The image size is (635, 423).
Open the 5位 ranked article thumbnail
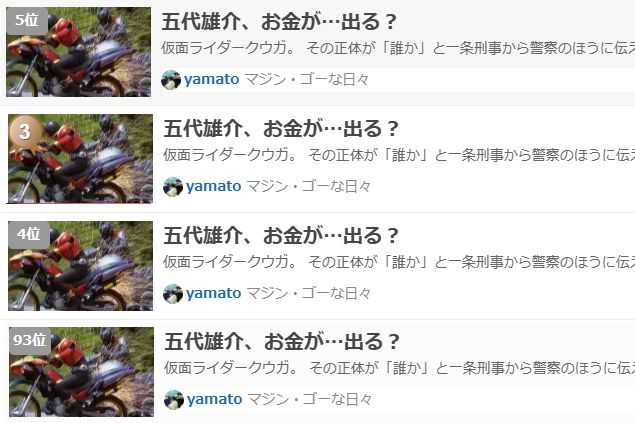point(79,52)
